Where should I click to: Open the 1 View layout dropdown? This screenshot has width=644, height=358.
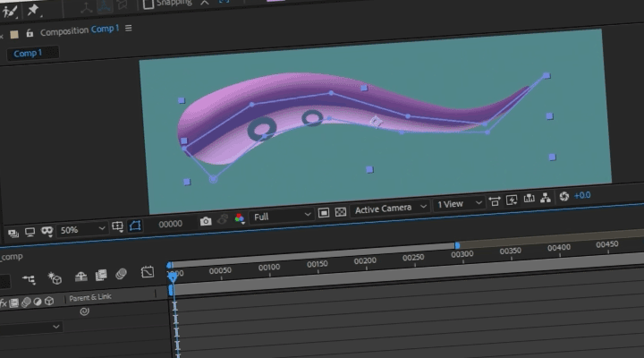(x=459, y=204)
